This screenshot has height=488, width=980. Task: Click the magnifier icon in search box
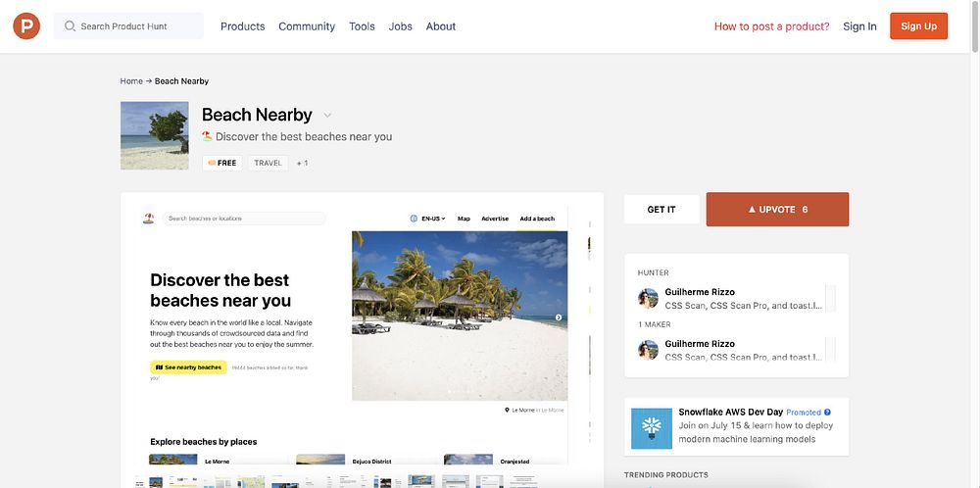click(70, 26)
